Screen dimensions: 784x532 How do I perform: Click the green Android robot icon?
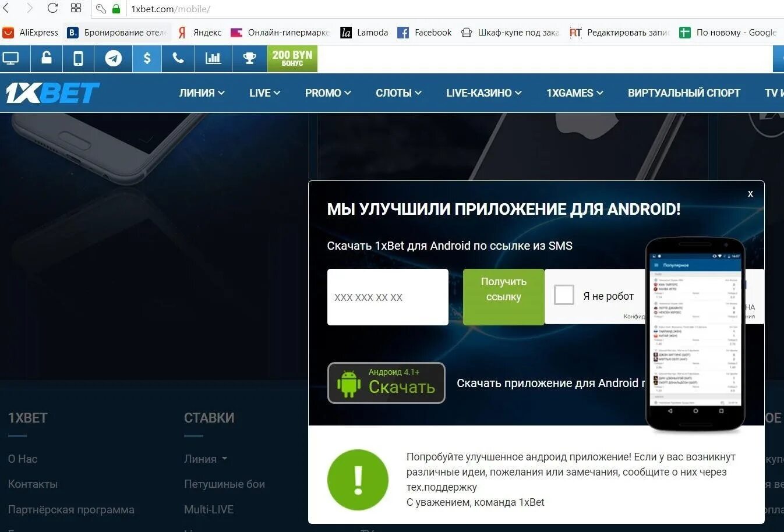tap(348, 384)
